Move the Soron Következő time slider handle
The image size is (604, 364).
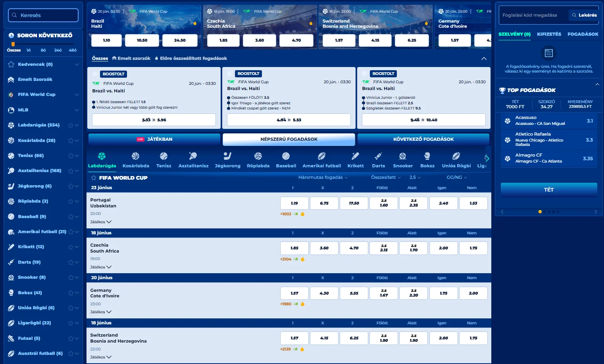click(13, 44)
